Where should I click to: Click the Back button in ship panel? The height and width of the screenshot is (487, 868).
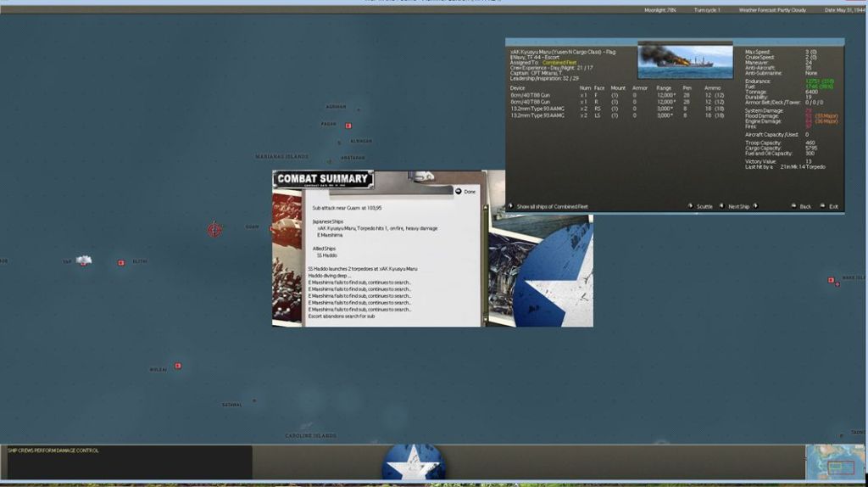[x=805, y=207]
